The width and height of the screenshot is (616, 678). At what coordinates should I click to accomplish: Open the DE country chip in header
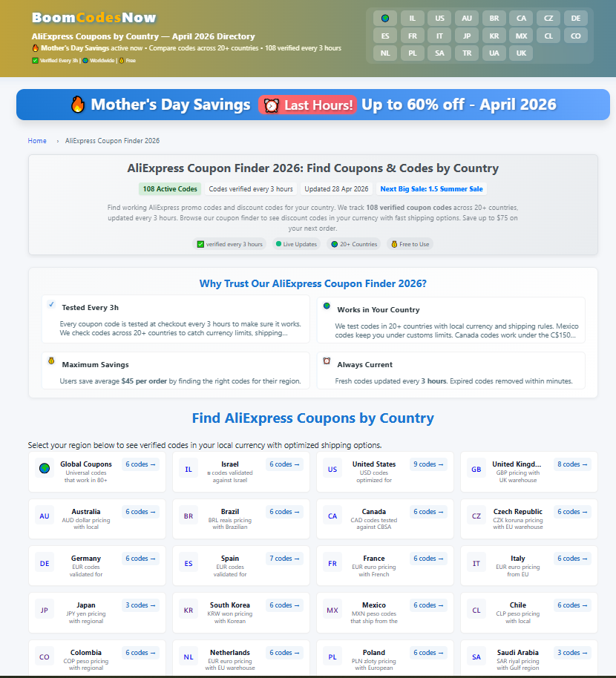pyautogui.click(x=576, y=18)
